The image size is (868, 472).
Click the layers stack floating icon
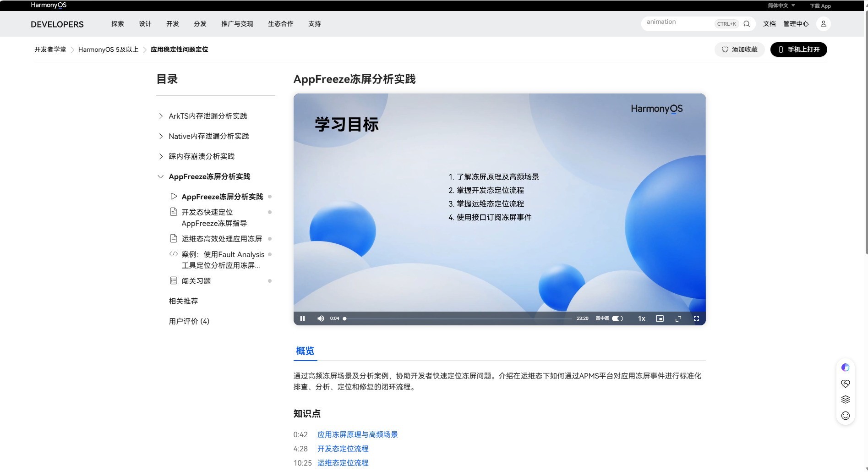(x=846, y=400)
